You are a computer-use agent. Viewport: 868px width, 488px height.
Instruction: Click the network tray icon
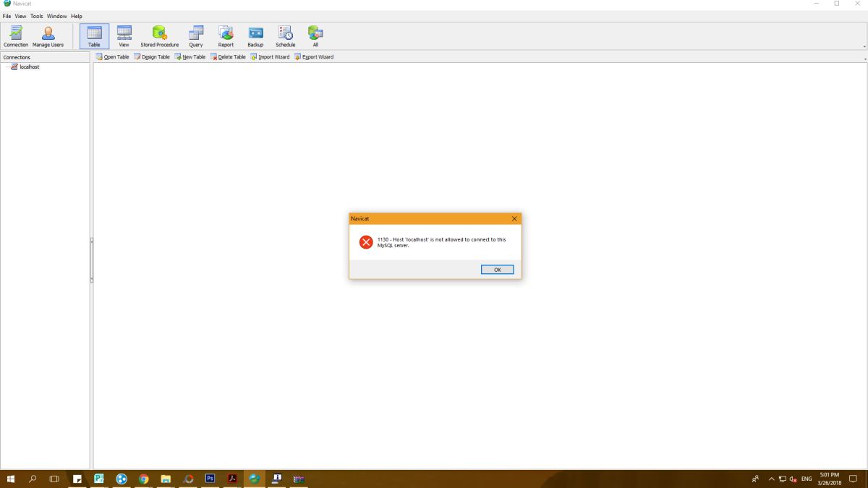(783, 479)
